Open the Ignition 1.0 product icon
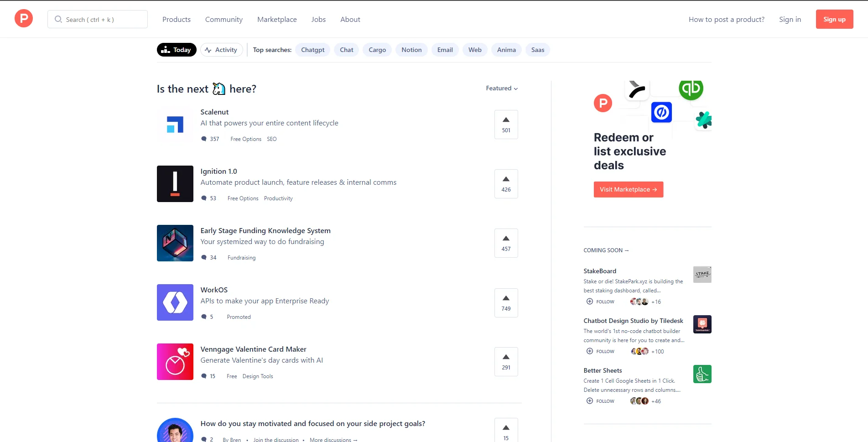868x442 pixels. pos(175,184)
